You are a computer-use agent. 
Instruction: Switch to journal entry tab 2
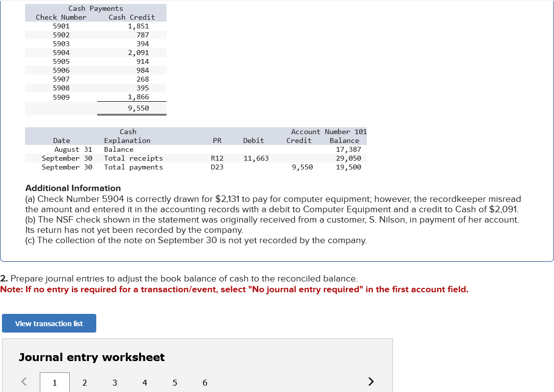click(x=85, y=383)
